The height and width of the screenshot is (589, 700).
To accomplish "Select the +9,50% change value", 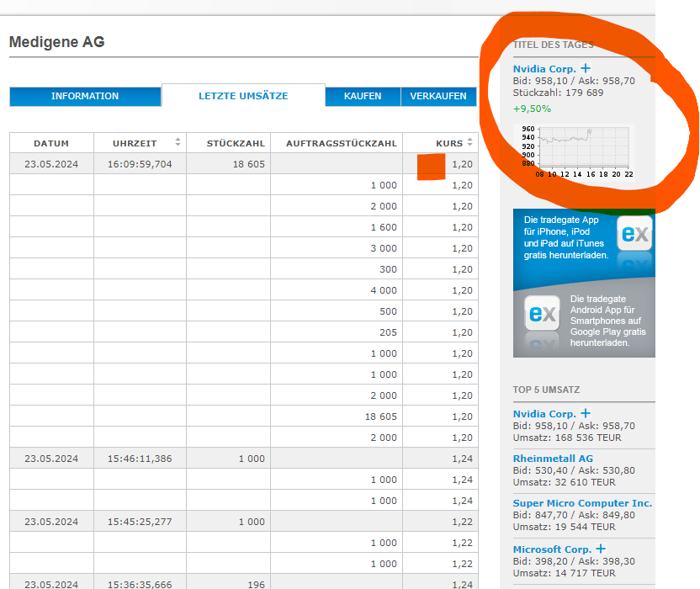I will click(x=532, y=109).
